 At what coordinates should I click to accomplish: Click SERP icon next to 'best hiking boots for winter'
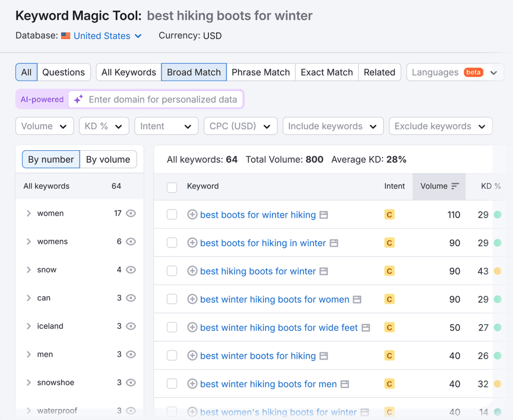click(x=324, y=271)
